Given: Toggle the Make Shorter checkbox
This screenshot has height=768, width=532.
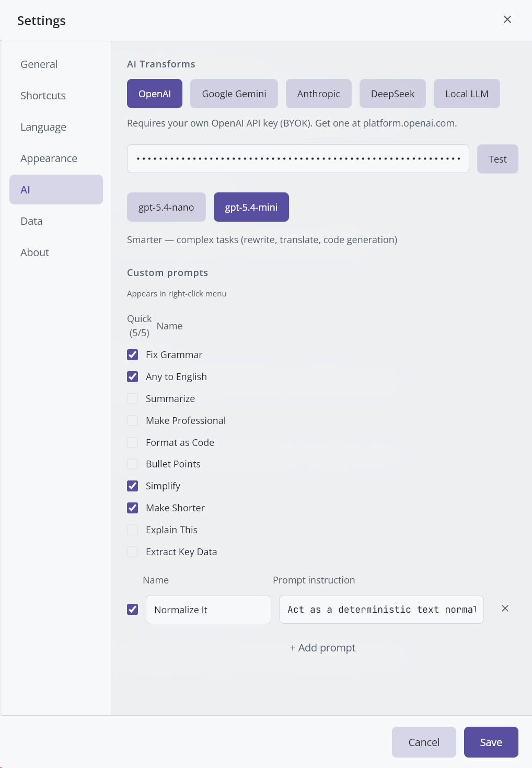Looking at the screenshot, I should click(133, 508).
